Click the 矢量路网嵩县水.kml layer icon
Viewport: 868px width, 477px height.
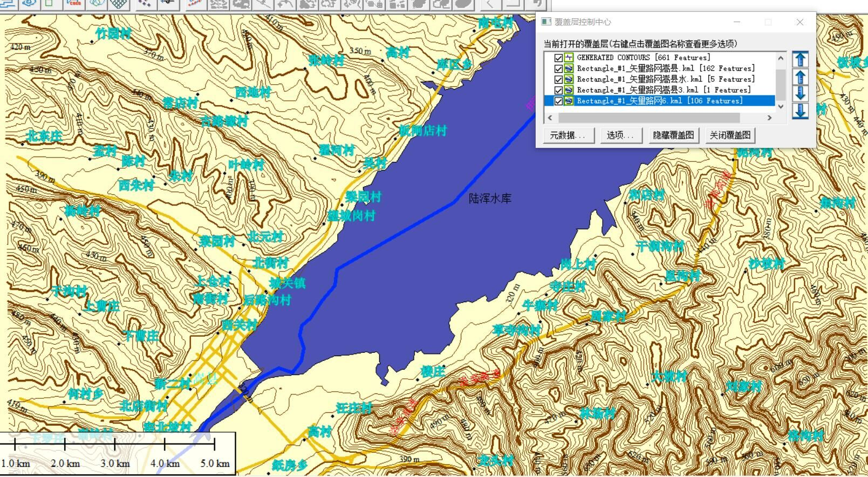point(569,79)
